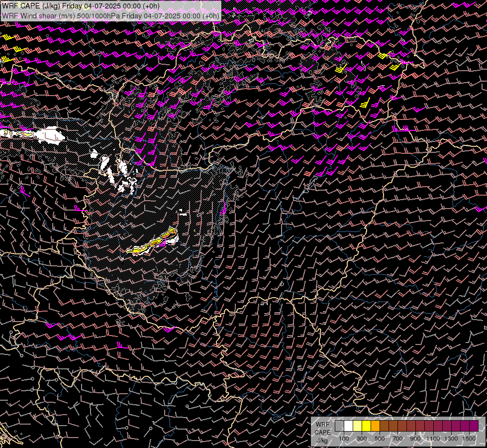Click the legend value 900
487x448 pixels.
pos(415,439)
